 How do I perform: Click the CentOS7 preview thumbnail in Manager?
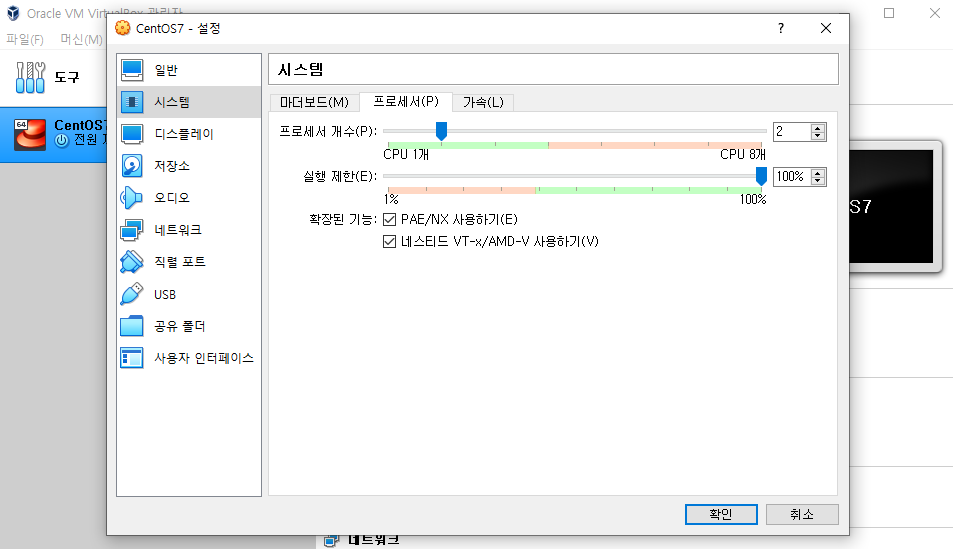coord(891,207)
